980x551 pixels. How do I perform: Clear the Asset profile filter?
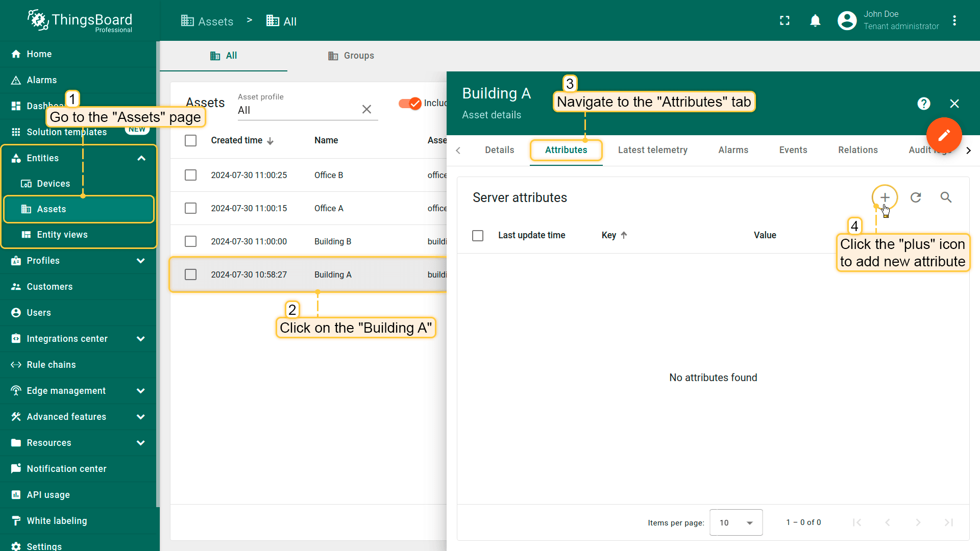click(366, 109)
